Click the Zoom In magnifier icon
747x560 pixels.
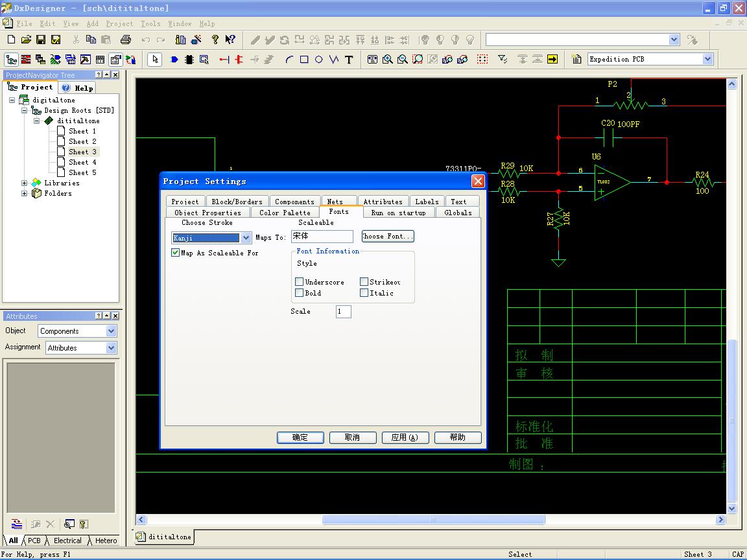[x=387, y=60]
